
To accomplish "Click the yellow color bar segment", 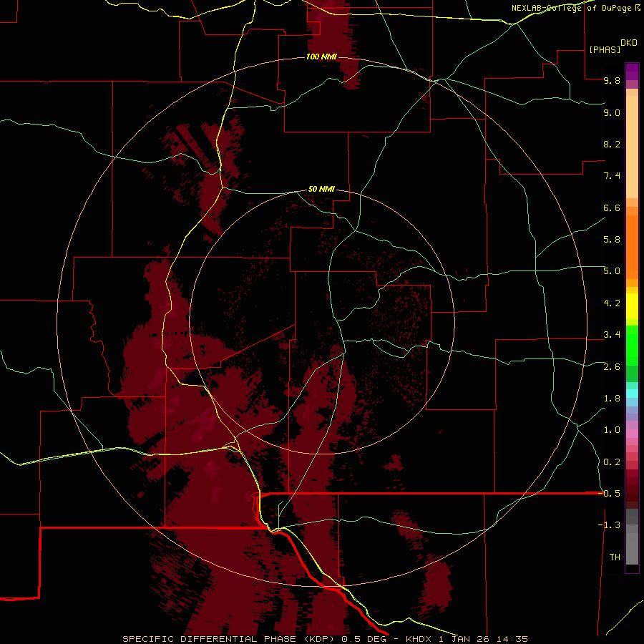I will coord(632,306).
